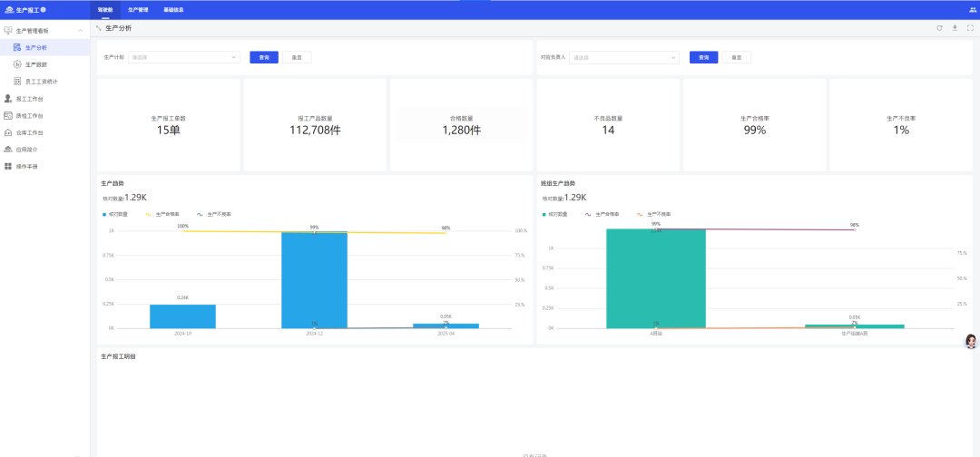The image size is (980, 457).
Task: Click the refresh icon in page toolbar
Action: pyautogui.click(x=939, y=28)
